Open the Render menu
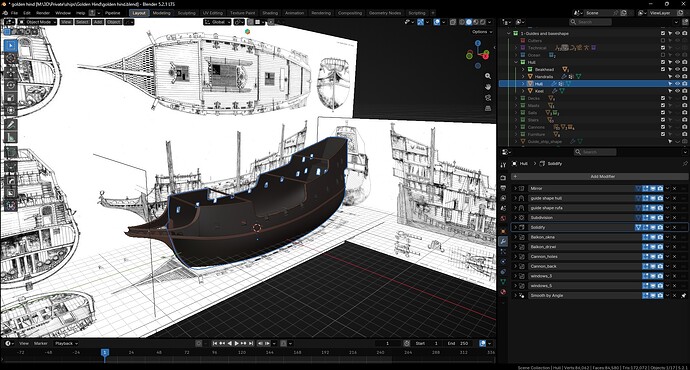 tap(43, 13)
